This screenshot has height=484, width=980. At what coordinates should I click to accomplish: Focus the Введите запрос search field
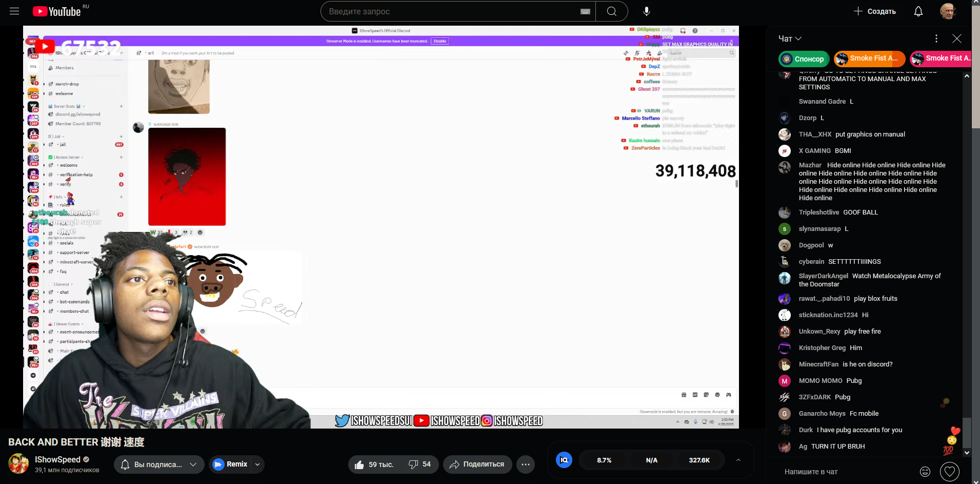458,11
